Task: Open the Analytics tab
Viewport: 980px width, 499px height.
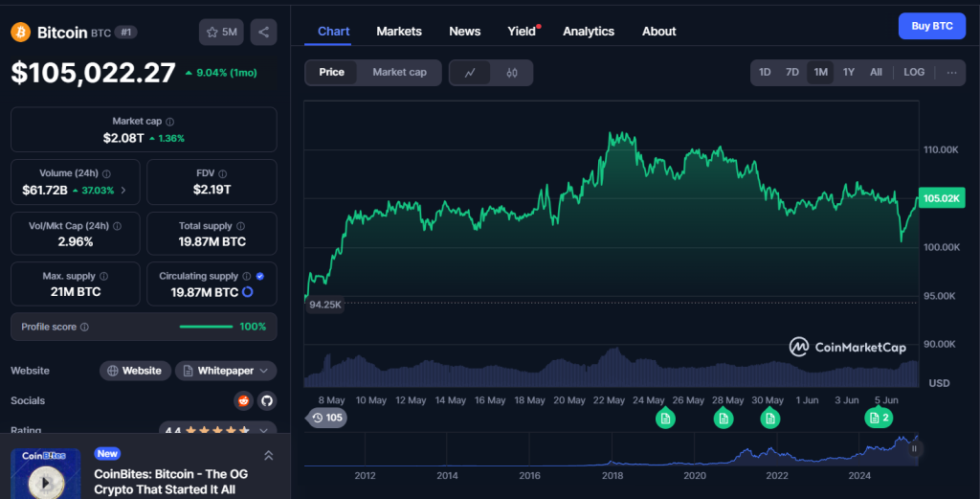Action: (589, 32)
